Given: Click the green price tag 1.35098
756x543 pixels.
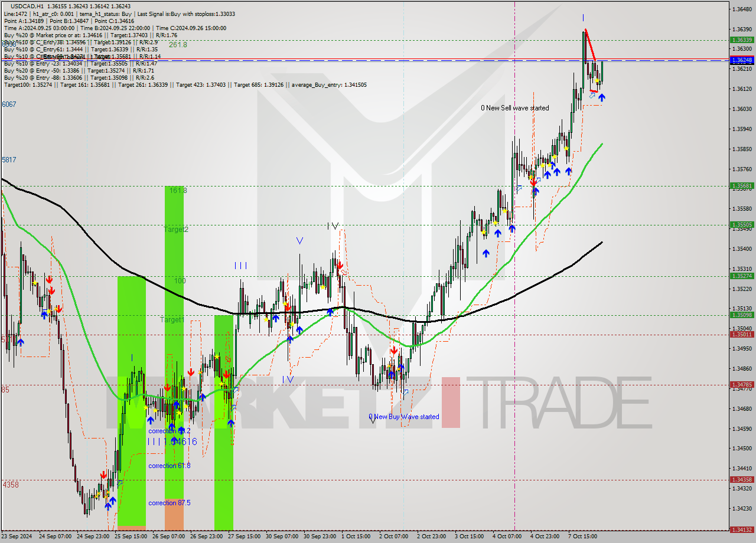Looking at the screenshot, I should pyautogui.click(x=742, y=315).
